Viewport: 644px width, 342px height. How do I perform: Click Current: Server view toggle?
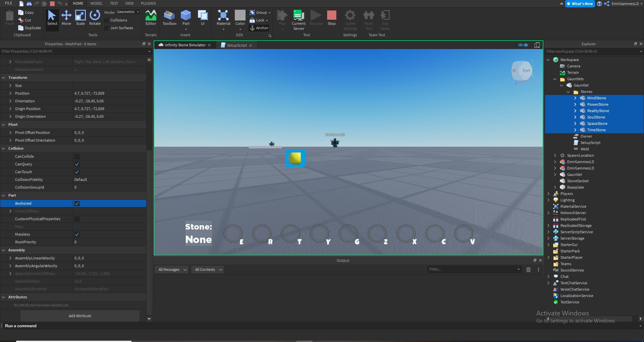pos(299,20)
